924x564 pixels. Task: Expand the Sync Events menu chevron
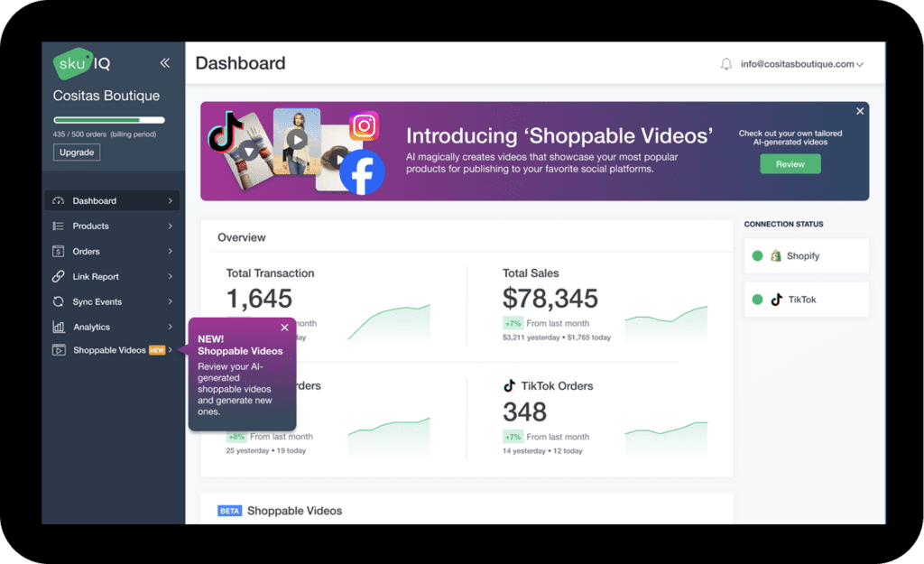point(171,301)
